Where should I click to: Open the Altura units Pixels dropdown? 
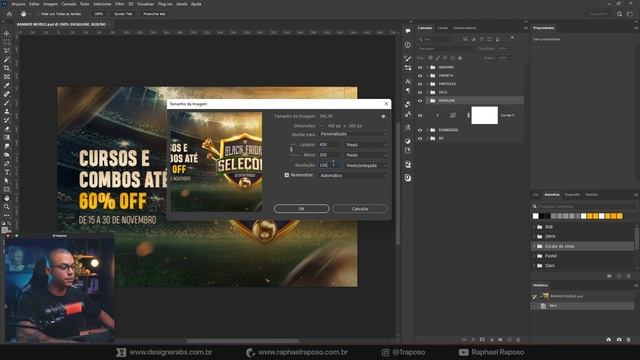(x=366, y=155)
